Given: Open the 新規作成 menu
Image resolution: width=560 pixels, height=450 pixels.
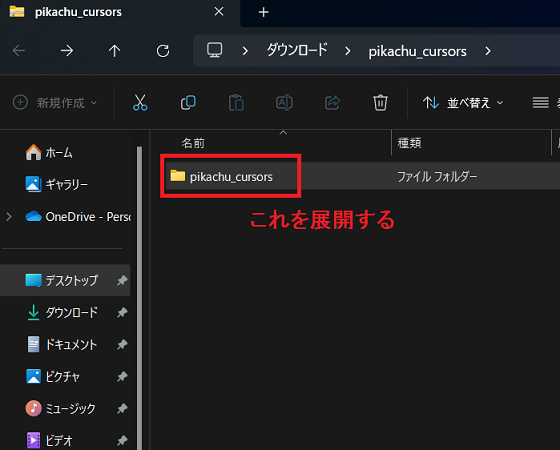Looking at the screenshot, I should click(x=55, y=103).
